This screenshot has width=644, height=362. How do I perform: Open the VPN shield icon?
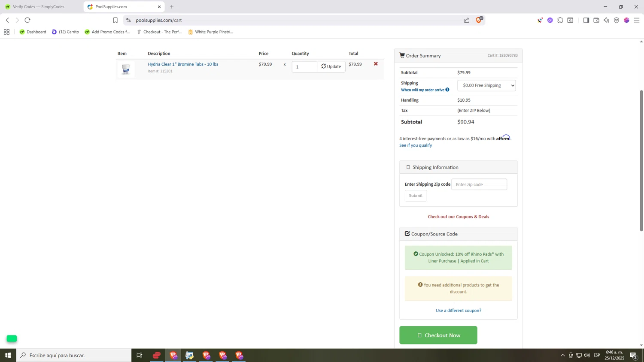click(x=617, y=20)
